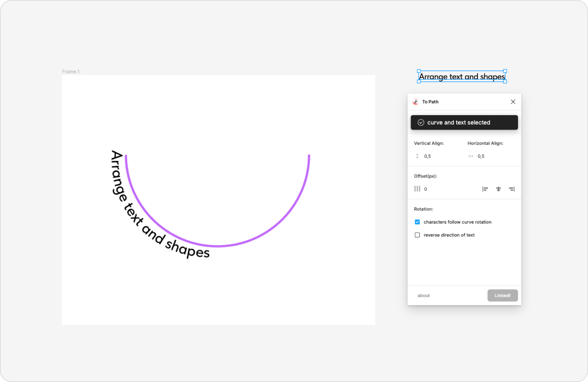Viewport: 588px width, 382px height.
Task: Select the align-to-start offset icon
Action: click(485, 189)
